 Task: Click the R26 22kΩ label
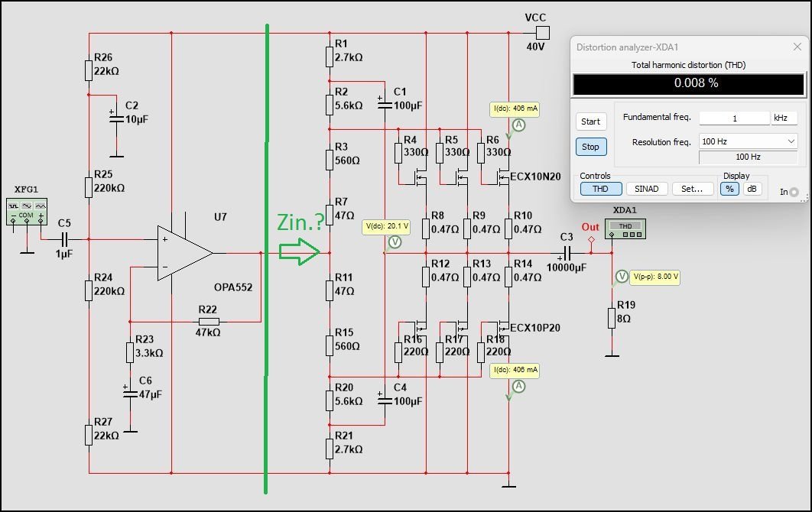[x=106, y=64]
